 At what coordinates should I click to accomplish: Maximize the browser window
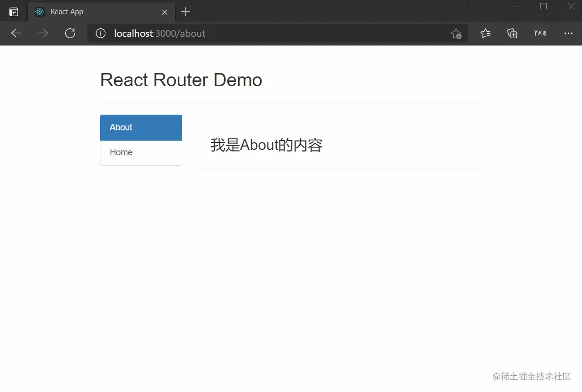[x=543, y=6]
